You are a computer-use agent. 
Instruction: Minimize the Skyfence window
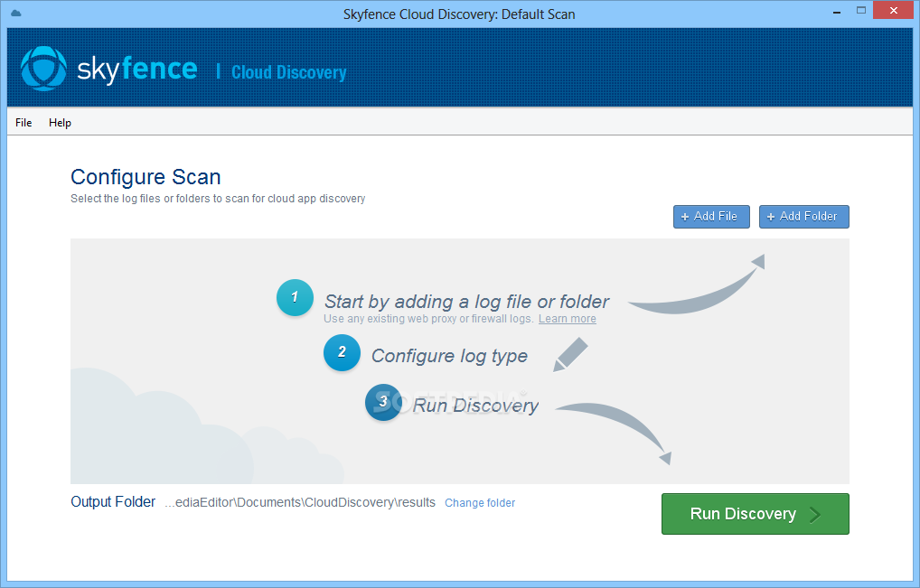click(x=837, y=12)
